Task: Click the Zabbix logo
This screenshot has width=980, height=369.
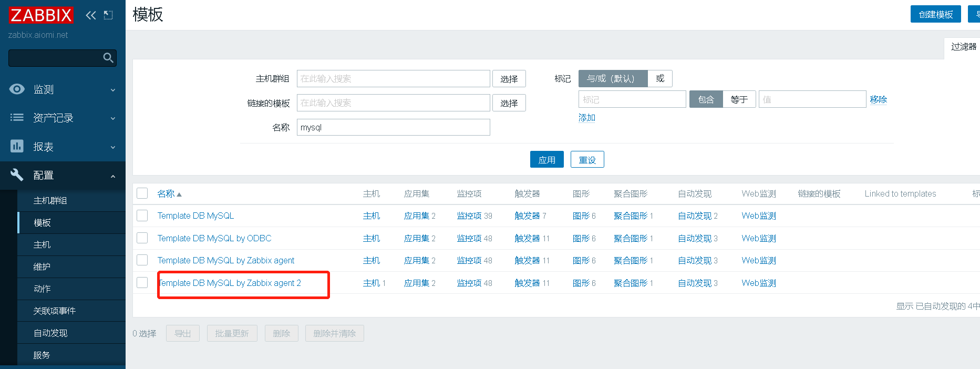Action: (41, 15)
